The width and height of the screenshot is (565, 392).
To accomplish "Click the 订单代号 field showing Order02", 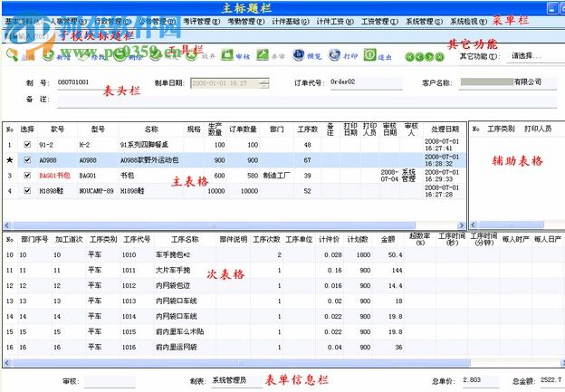I will click(x=366, y=82).
